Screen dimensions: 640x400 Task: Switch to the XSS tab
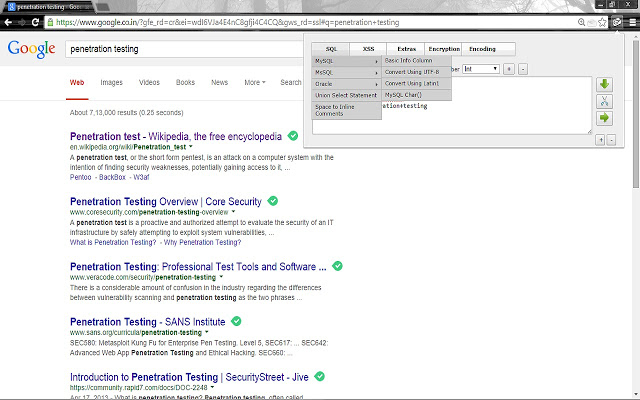pyautogui.click(x=368, y=49)
